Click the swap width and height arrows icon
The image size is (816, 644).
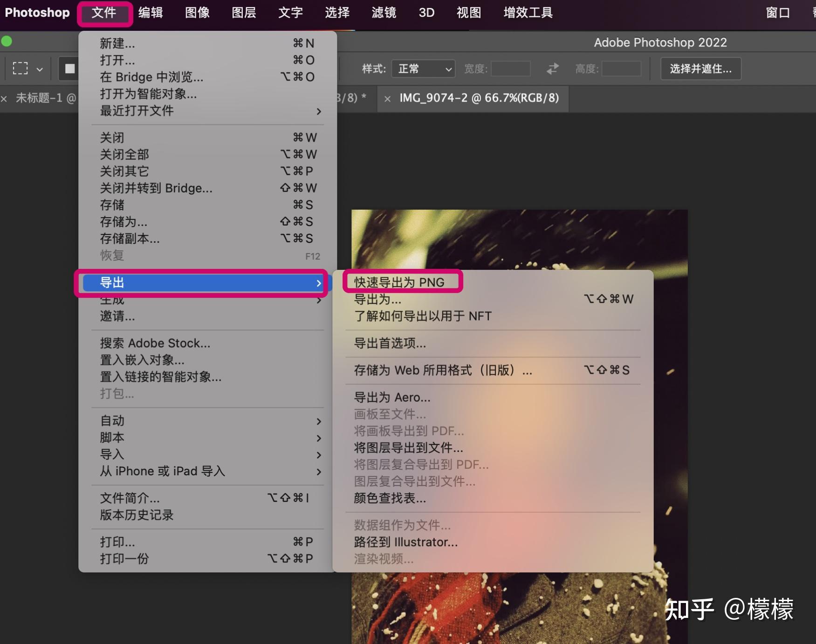point(552,69)
